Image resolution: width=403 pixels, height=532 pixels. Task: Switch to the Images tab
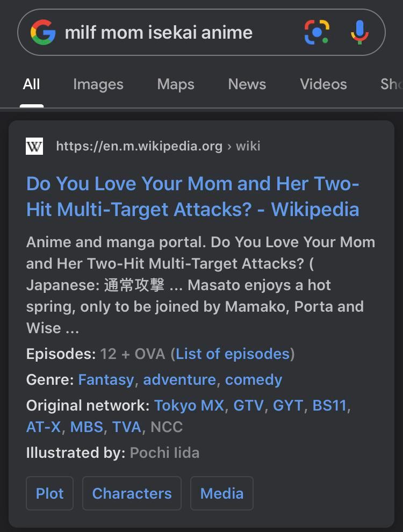click(98, 84)
